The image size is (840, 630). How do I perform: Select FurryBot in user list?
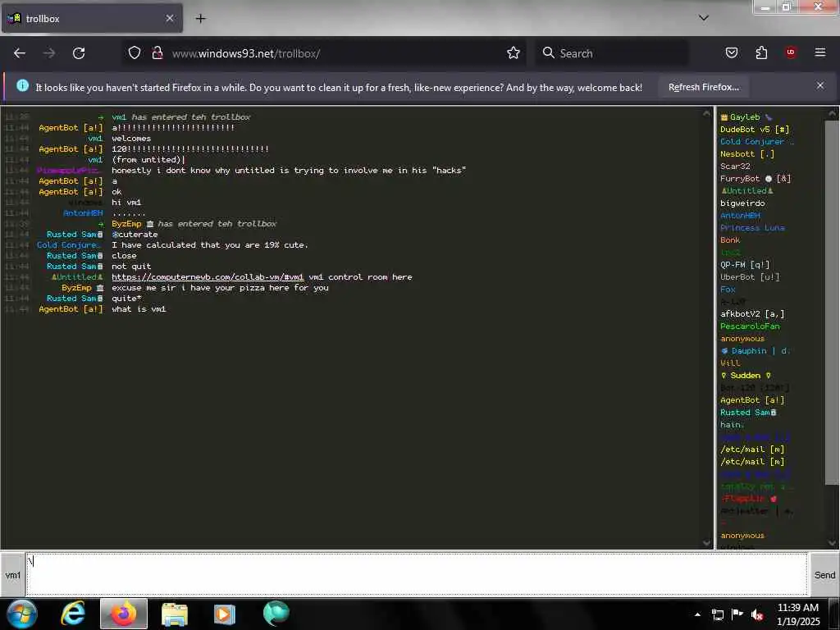[756, 178]
